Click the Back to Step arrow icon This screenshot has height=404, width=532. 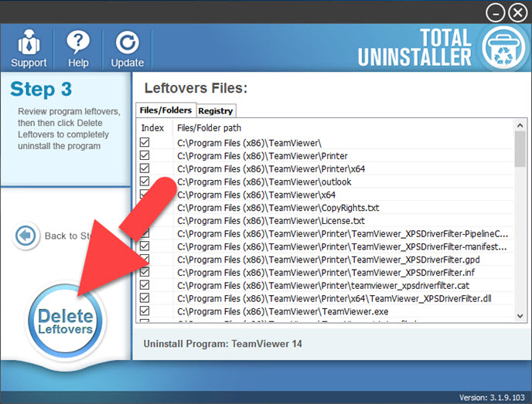[x=26, y=235]
